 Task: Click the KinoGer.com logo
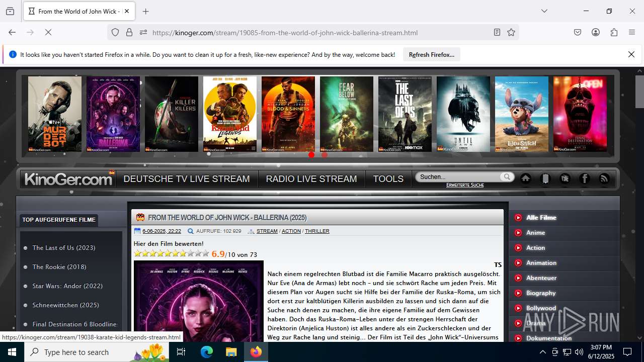(x=68, y=178)
